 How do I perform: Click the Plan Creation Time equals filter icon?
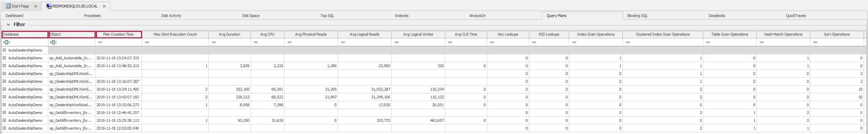[x=100, y=42]
